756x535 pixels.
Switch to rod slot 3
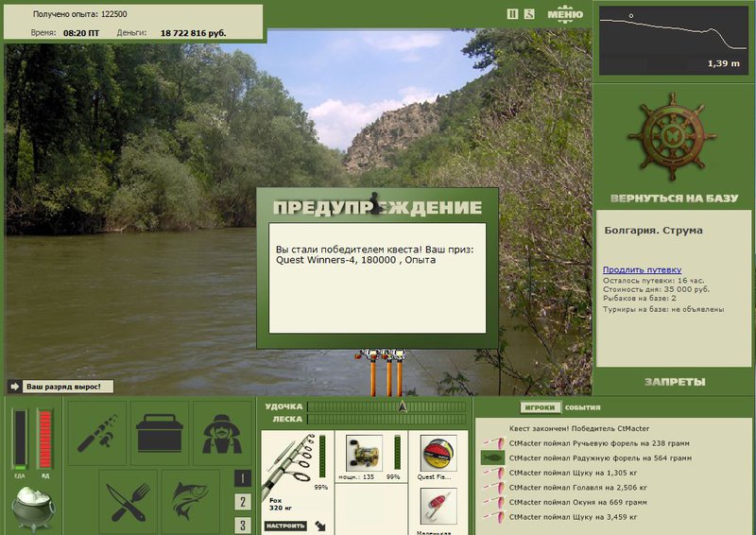coord(243,525)
